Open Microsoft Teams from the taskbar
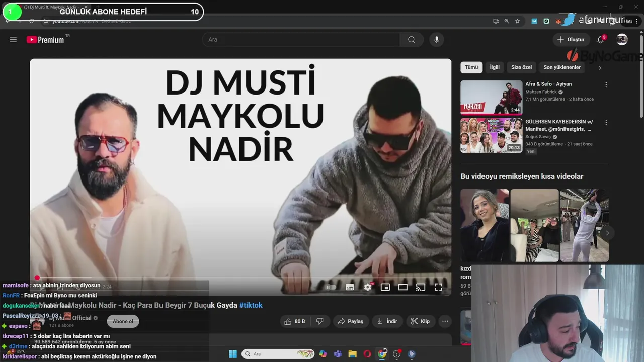644x362 pixels. point(338,354)
